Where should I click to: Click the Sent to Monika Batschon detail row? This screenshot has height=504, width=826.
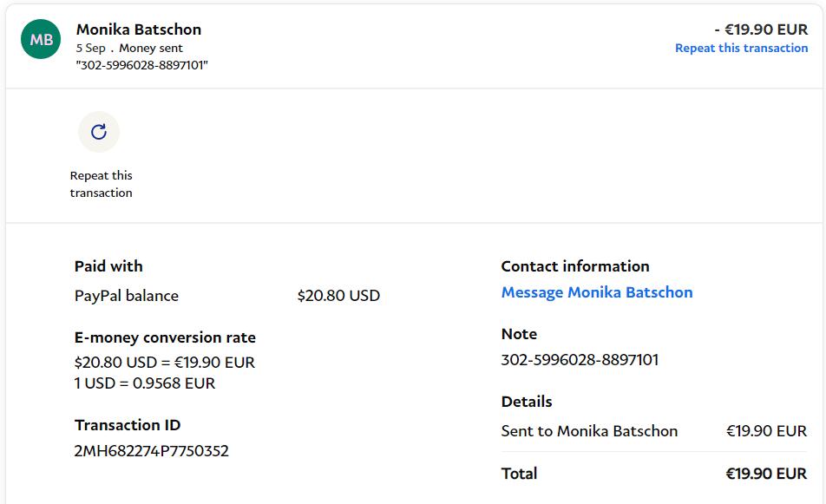click(x=589, y=431)
